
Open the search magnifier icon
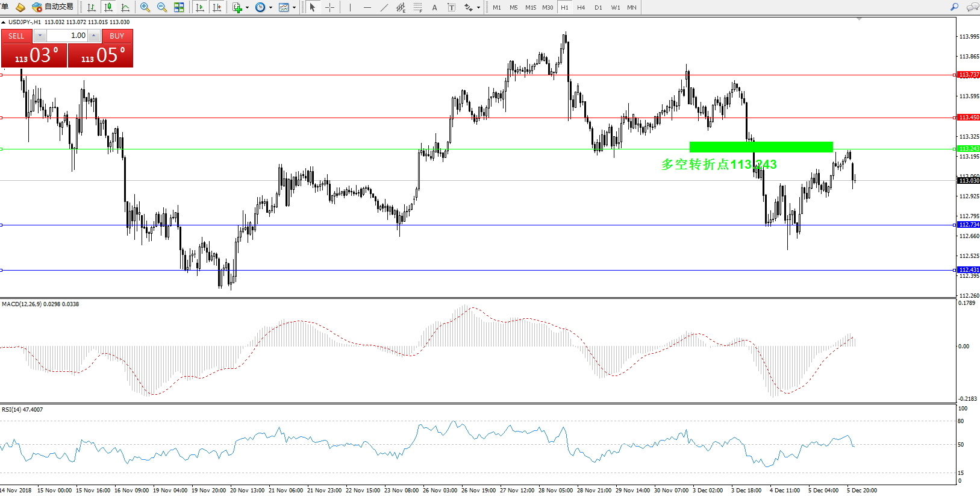954,7
